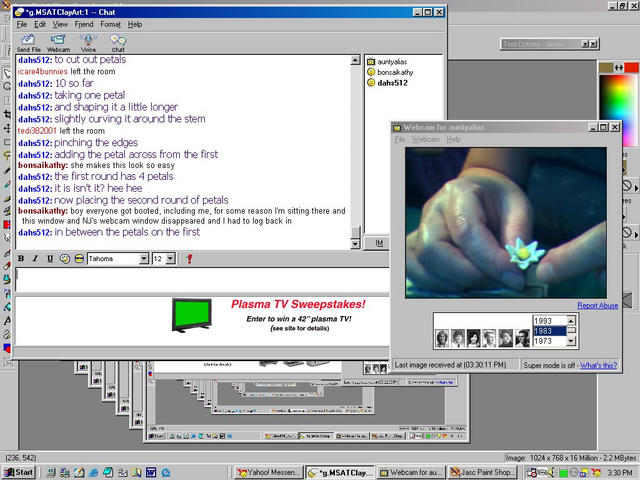The image size is (640, 480).
Task: Click year list scroll down arrow
Action: (x=571, y=341)
